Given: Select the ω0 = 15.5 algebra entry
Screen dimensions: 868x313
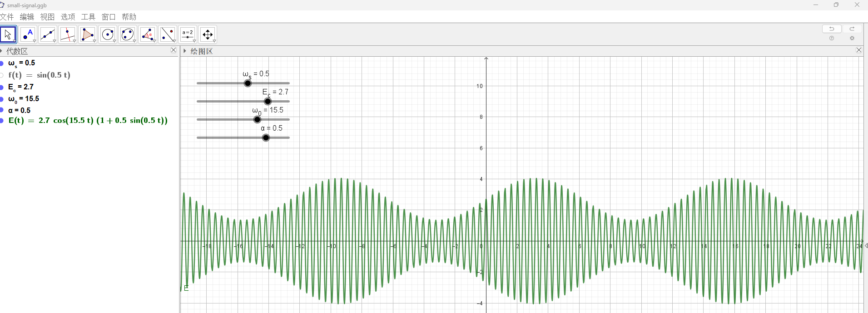Looking at the screenshot, I should 24,99.
